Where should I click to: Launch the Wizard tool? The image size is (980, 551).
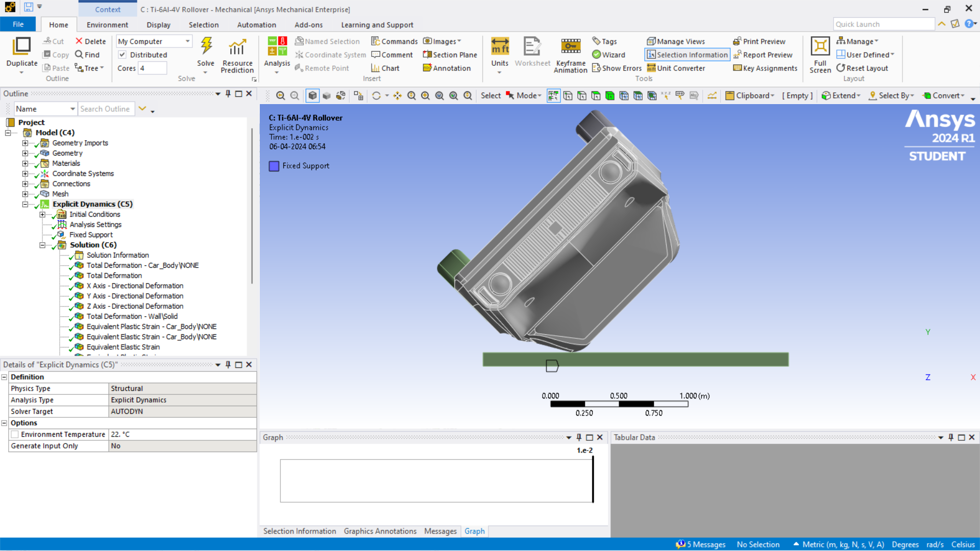608,55
